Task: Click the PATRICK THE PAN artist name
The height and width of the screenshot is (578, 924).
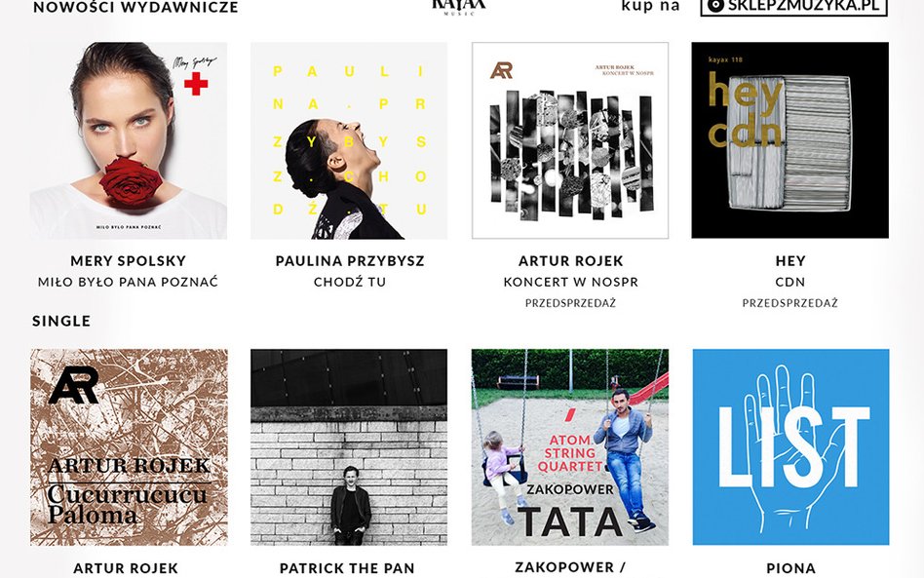Action: (x=347, y=568)
